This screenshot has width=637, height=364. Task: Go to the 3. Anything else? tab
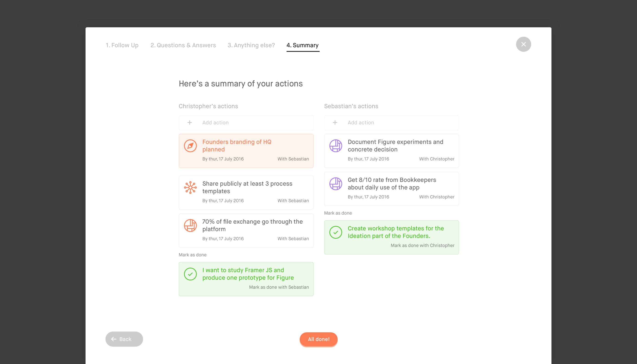tap(251, 45)
